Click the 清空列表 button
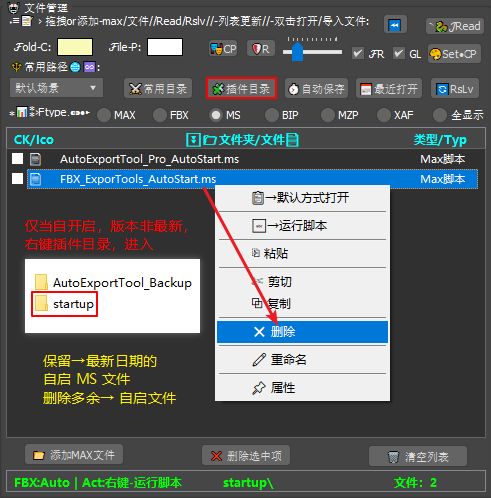The image size is (491, 498). (x=418, y=457)
